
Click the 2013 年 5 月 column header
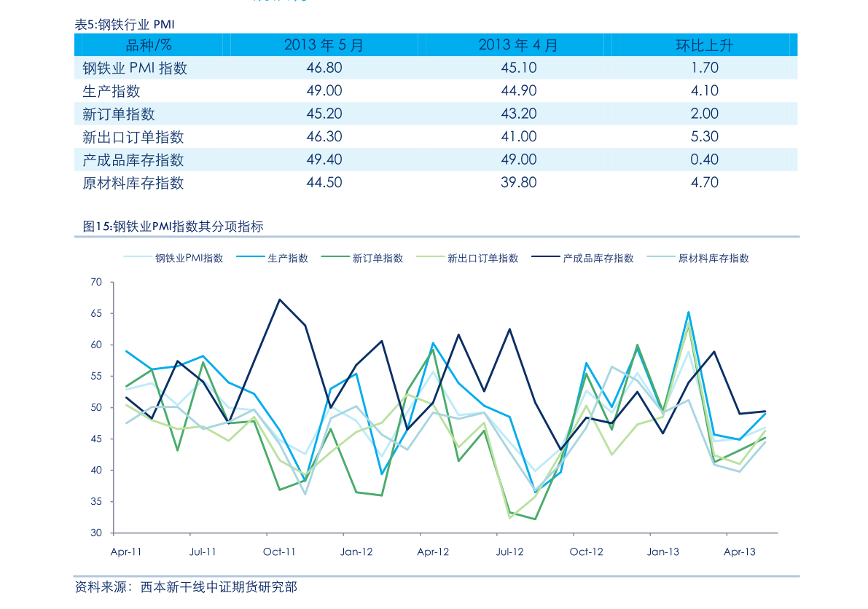click(x=324, y=45)
